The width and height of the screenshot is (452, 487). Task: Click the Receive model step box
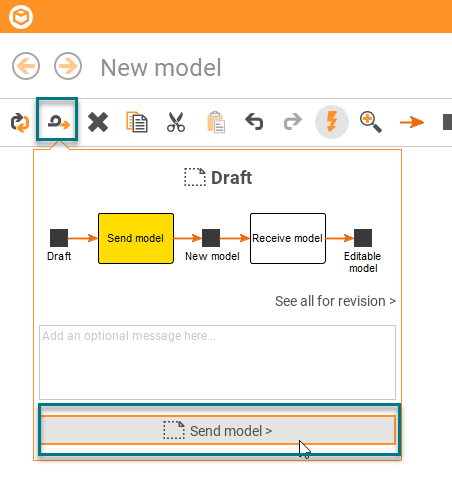[x=288, y=238]
